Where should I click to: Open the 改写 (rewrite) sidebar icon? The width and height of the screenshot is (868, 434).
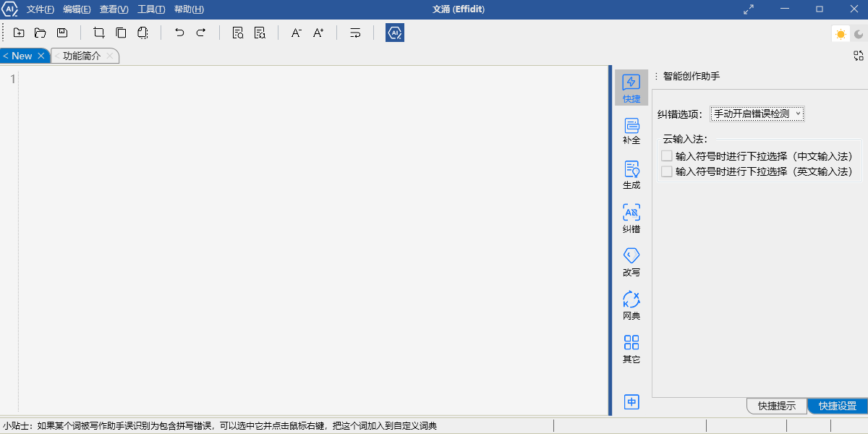[631, 260]
